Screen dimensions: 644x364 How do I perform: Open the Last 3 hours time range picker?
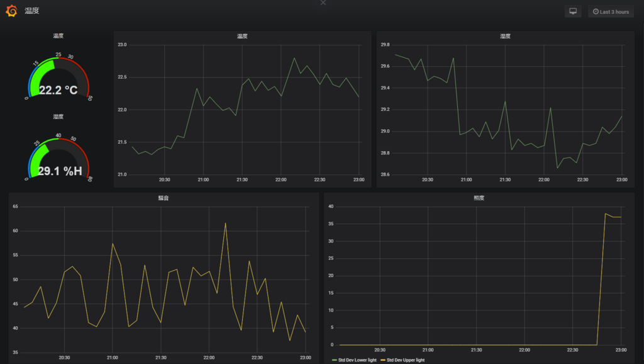[x=611, y=11]
